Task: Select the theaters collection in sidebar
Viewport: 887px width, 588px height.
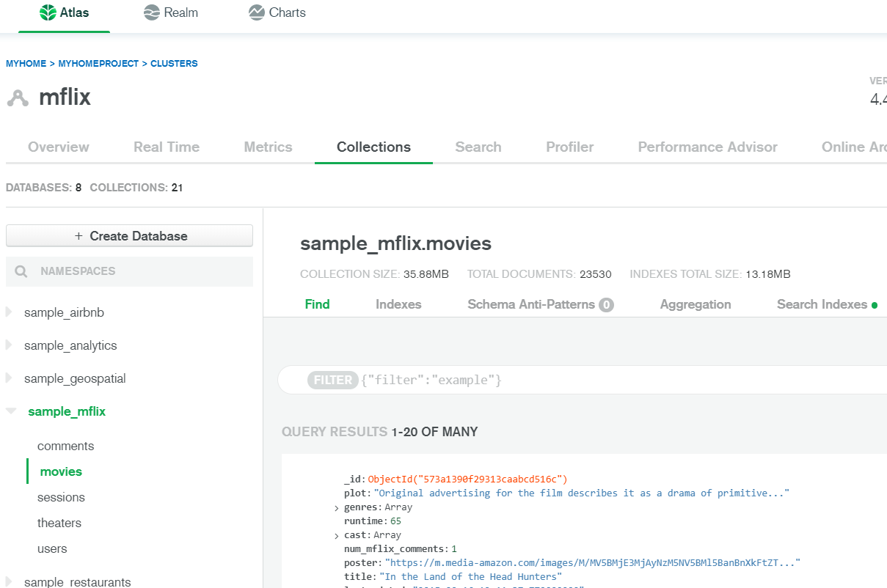Action: [x=59, y=523]
